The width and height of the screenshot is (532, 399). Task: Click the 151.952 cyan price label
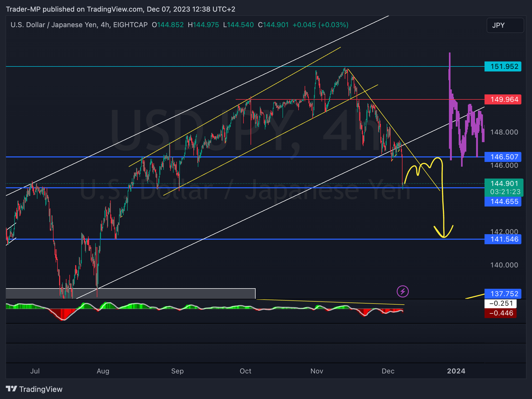coord(503,66)
